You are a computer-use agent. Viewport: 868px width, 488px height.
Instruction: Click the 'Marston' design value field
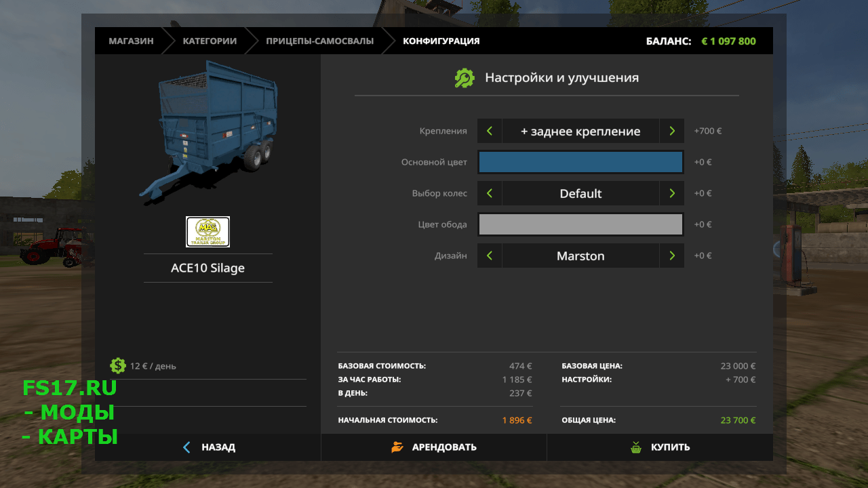(580, 256)
